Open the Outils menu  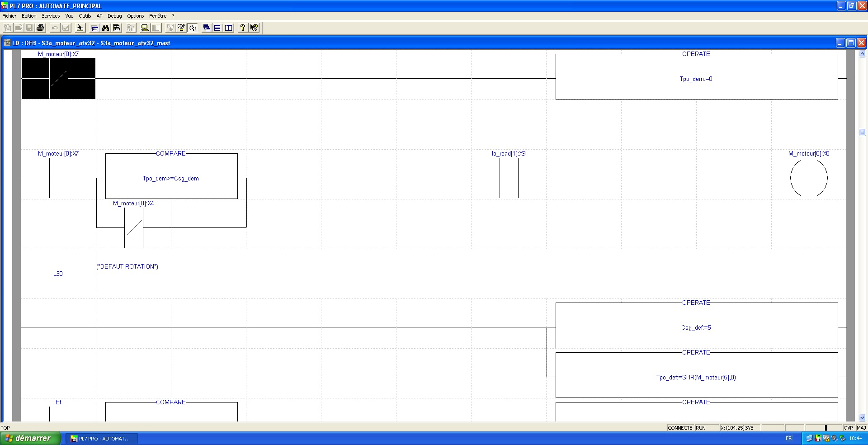[85, 16]
